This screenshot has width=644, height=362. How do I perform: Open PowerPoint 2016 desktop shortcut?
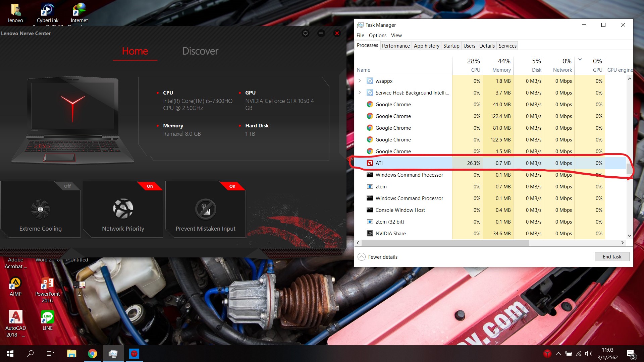coord(47,290)
